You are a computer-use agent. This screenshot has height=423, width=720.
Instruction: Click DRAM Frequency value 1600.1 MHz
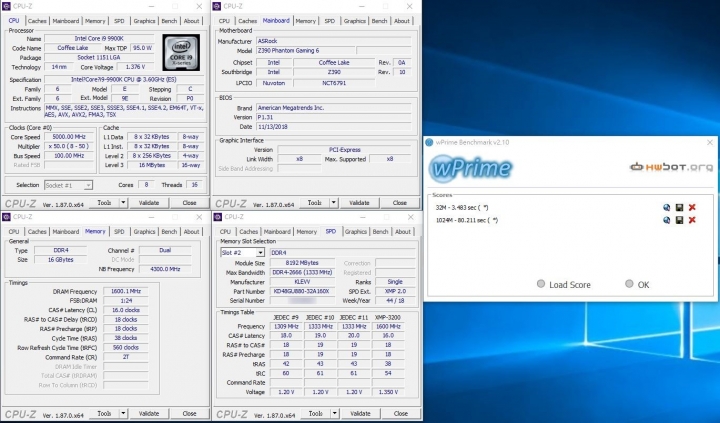click(x=126, y=291)
